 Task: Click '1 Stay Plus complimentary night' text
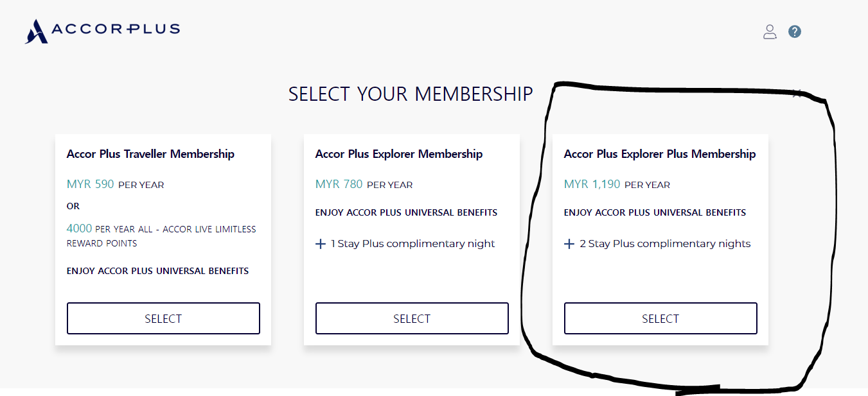tap(412, 244)
